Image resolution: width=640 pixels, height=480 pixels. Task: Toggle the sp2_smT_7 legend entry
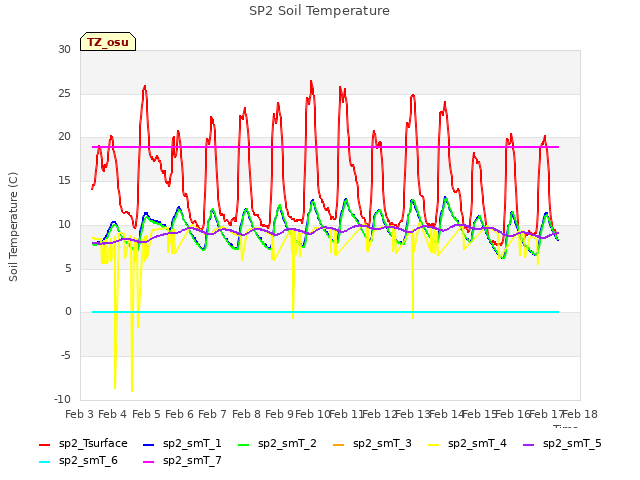(182, 461)
